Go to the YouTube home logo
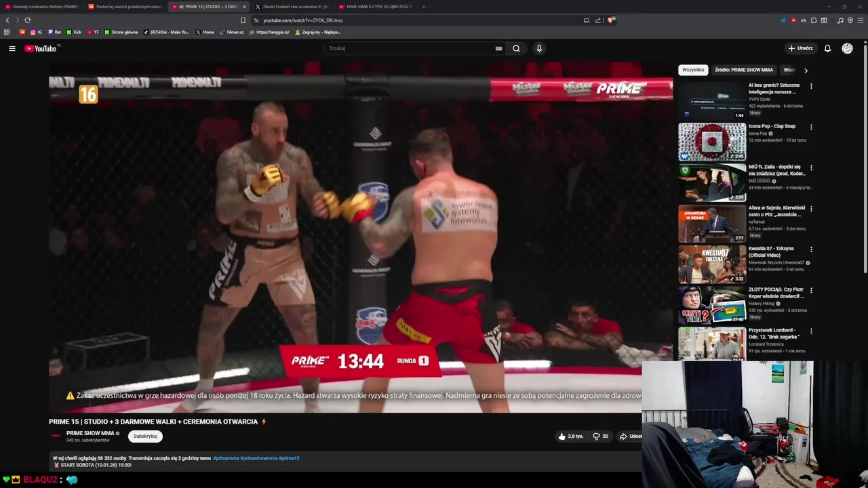Screen dimensions: 868x488 tap(42, 48)
